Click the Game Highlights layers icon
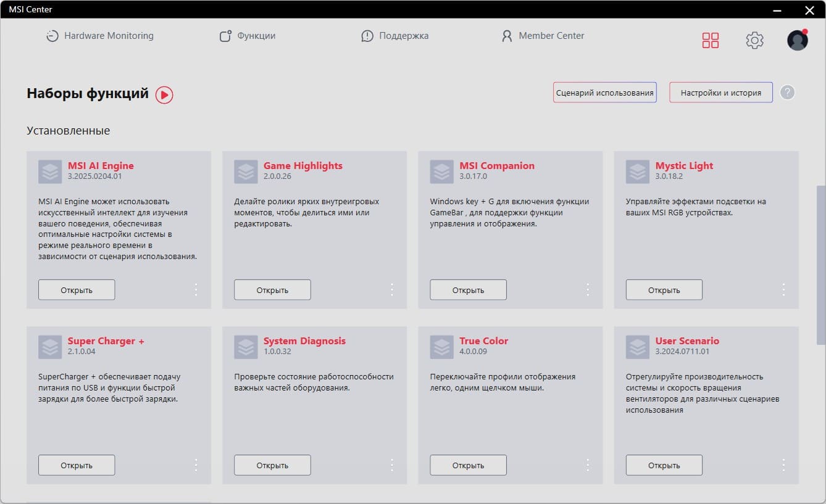826x504 pixels. [x=246, y=171]
